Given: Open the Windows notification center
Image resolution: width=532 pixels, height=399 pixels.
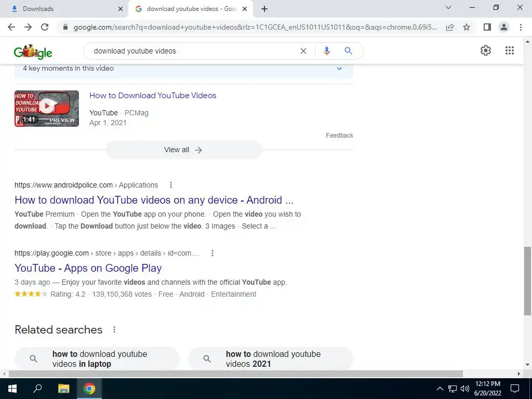Looking at the screenshot, I should pos(515,389).
